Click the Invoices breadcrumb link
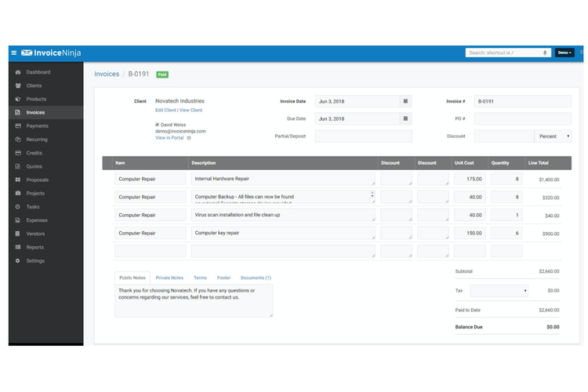The image size is (588, 392). click(107, 74)
